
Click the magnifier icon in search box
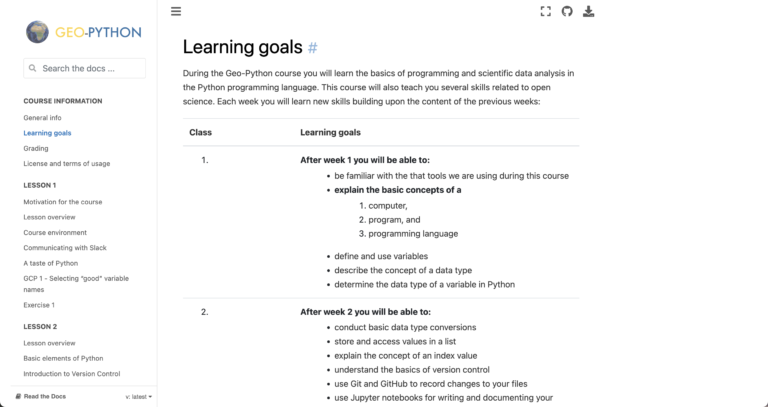pyautogui.click(x=34, y=69)
